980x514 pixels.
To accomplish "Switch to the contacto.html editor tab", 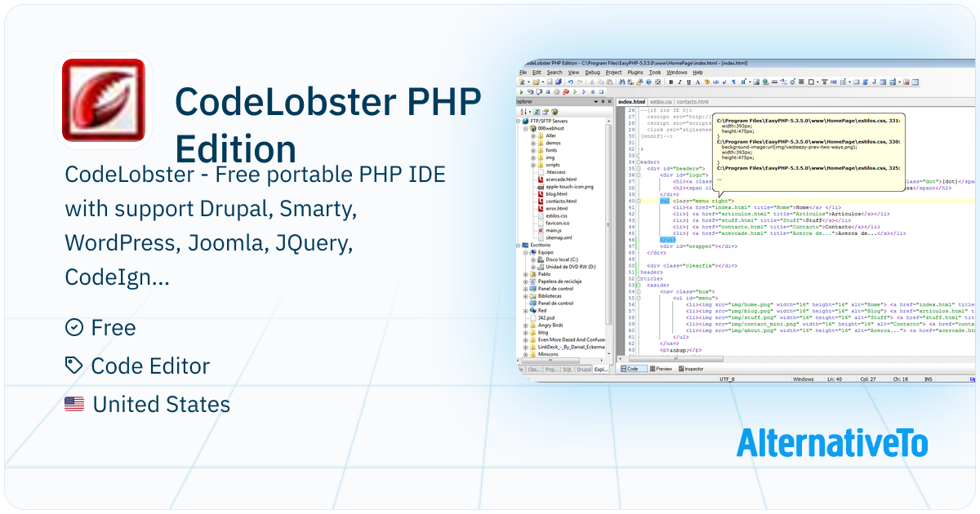I will [693, 102].
